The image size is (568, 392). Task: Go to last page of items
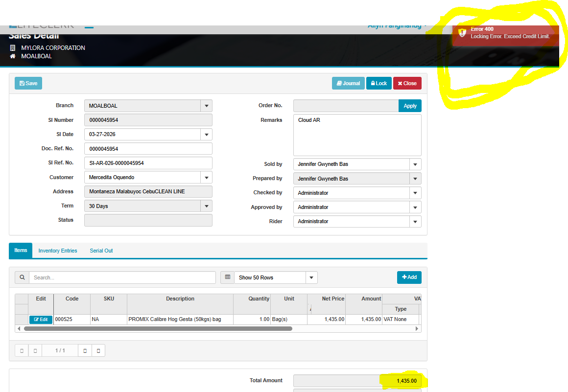coord(98,350)
